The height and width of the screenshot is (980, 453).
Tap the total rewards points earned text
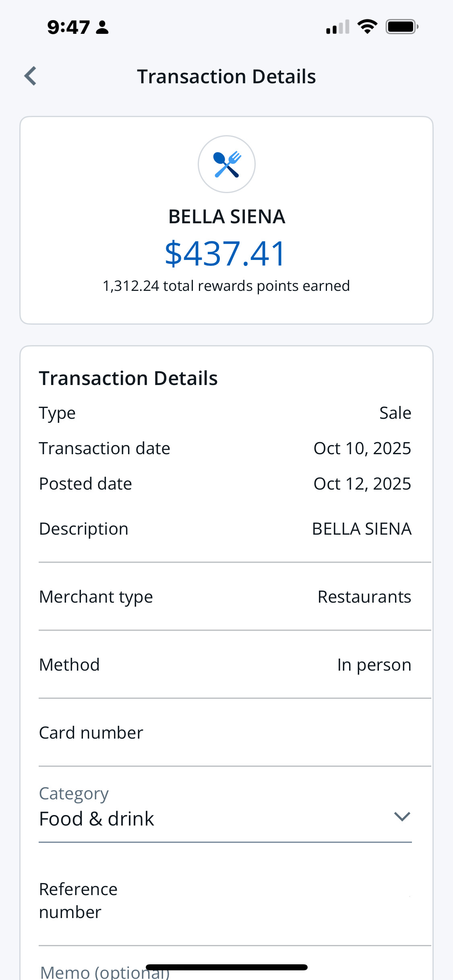(226, 286)
